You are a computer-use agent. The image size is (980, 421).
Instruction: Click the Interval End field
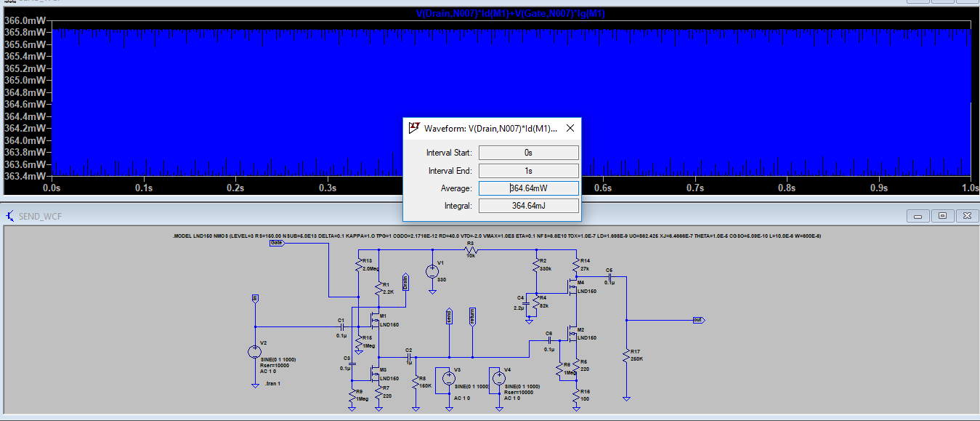point(529,171)
